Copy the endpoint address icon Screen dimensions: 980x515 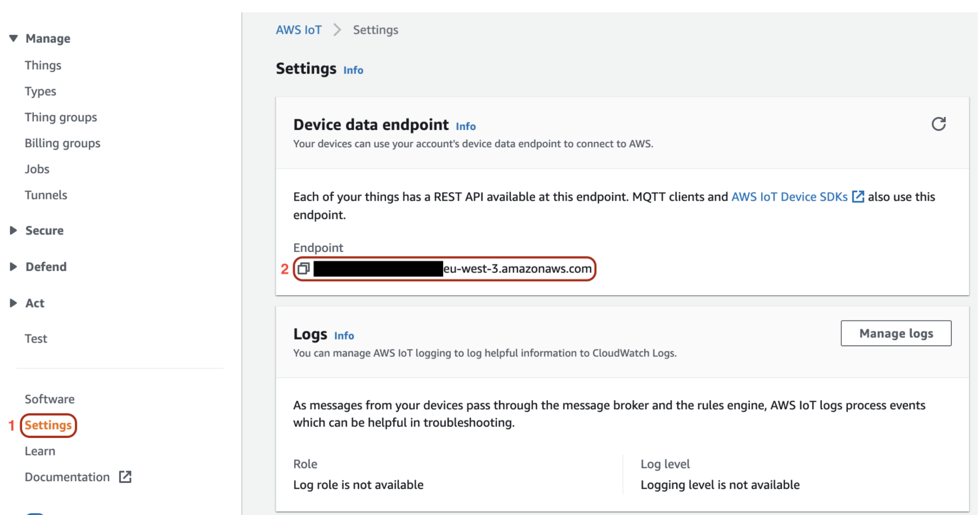tap(303, 269)
